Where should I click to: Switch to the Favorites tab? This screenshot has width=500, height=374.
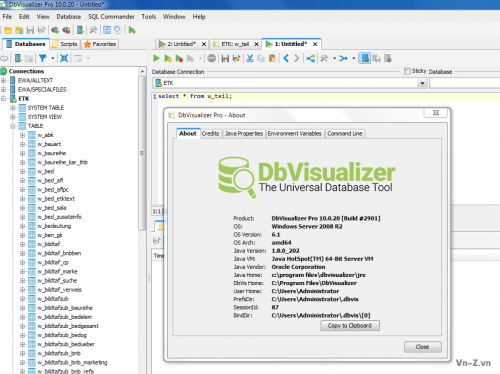(100, 44)
